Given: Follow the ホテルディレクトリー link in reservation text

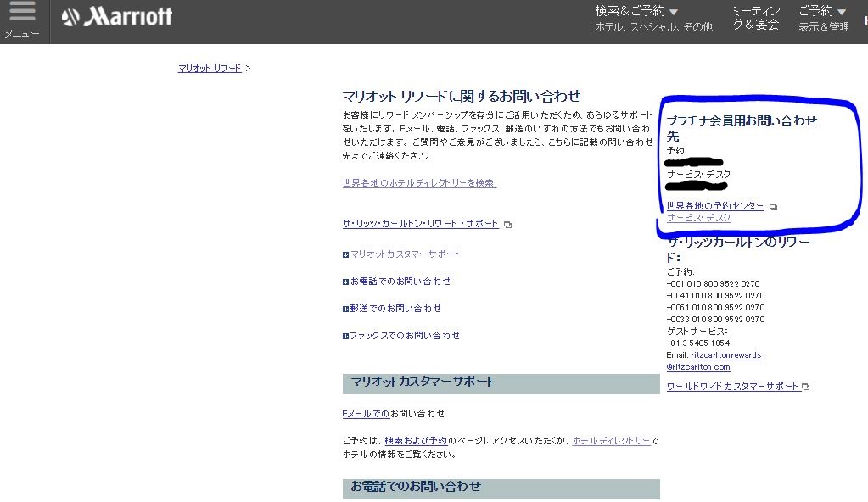Looking at the screenshot, I should pos(611,441).
